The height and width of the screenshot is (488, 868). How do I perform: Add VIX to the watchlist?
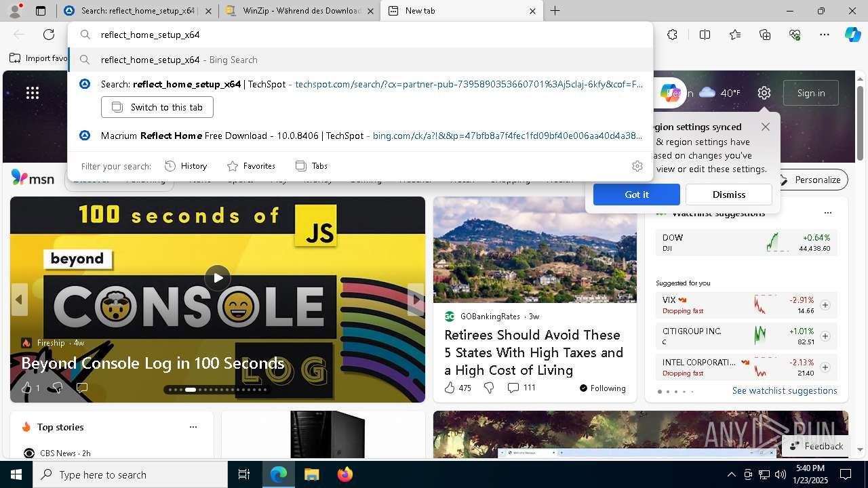click(x=825, y=305)
